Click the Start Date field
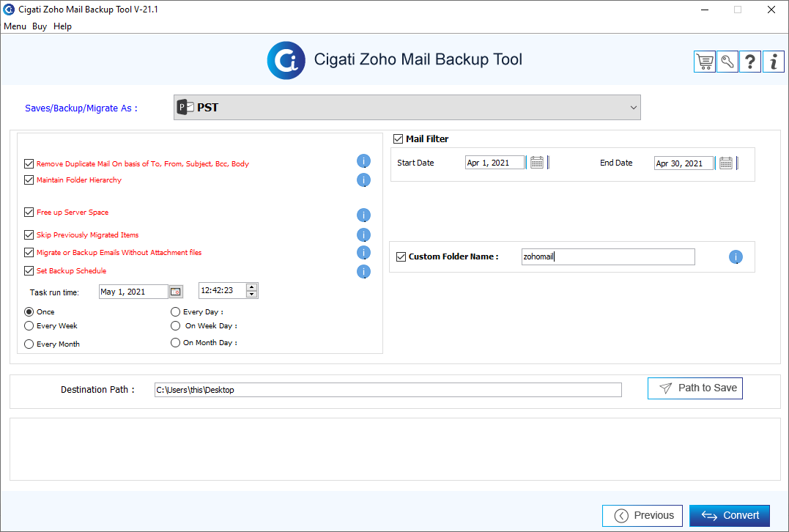Viewport: 789px width, 532px height. pos(494,163)
